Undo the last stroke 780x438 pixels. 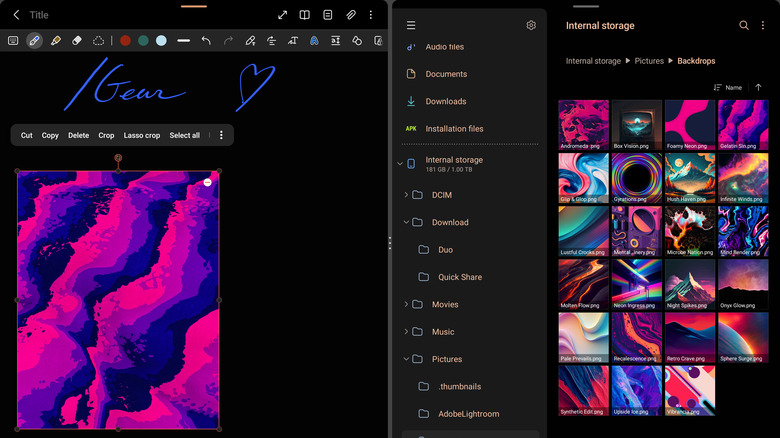206,41
